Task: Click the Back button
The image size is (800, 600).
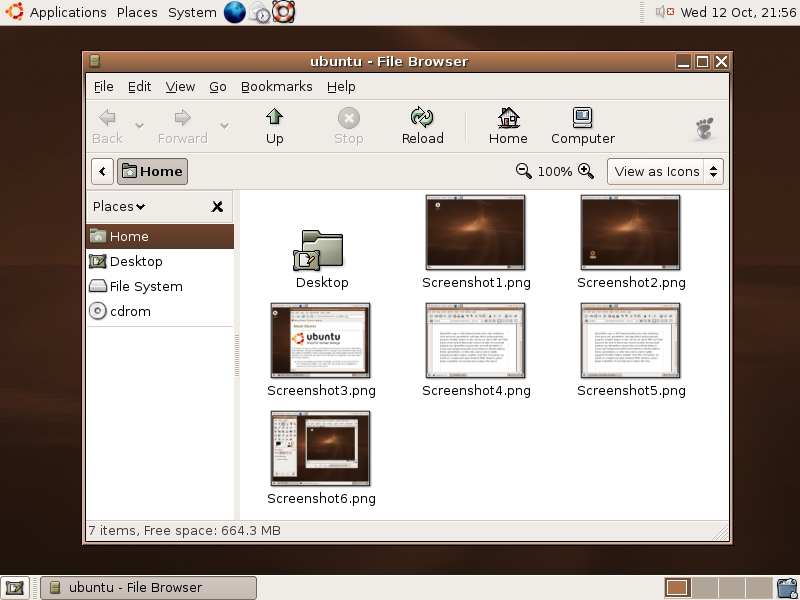Action: pyautogui.click(x=106, y=124)
